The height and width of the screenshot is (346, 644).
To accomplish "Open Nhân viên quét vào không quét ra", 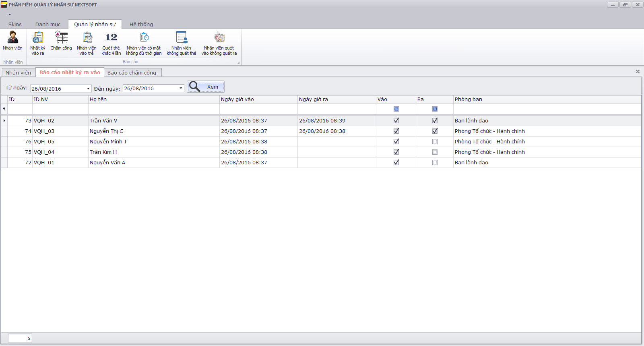I will [219, 42].
